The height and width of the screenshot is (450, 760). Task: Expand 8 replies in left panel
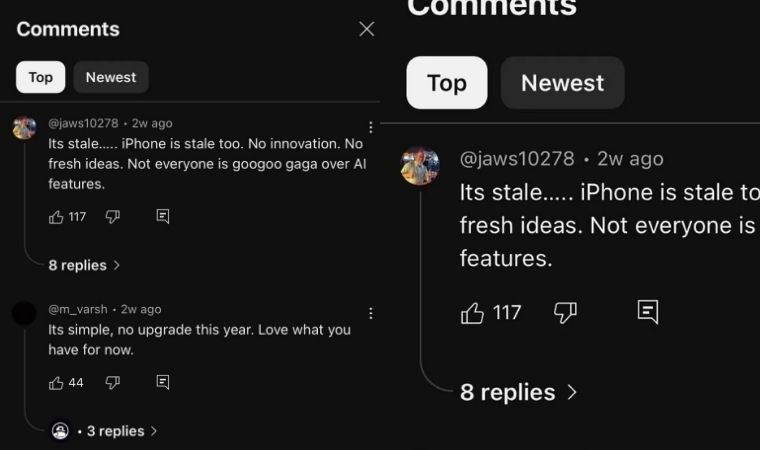[84, 265]
